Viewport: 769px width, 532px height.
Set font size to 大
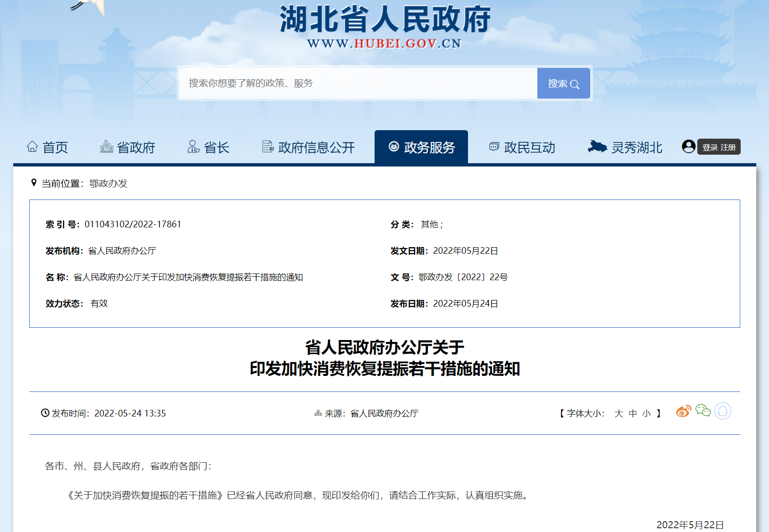pyautogui.click(x=619, y=414)
